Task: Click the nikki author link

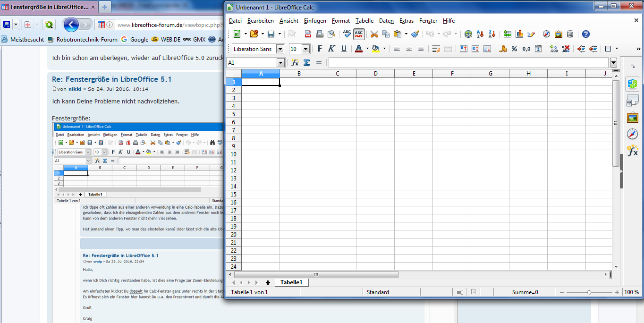Action: click(75, 89)
